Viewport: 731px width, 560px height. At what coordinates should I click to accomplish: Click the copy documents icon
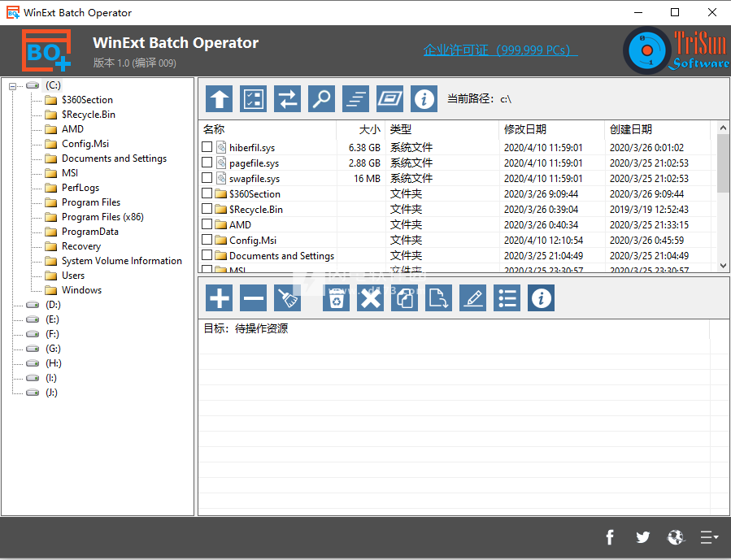point(404,297)
